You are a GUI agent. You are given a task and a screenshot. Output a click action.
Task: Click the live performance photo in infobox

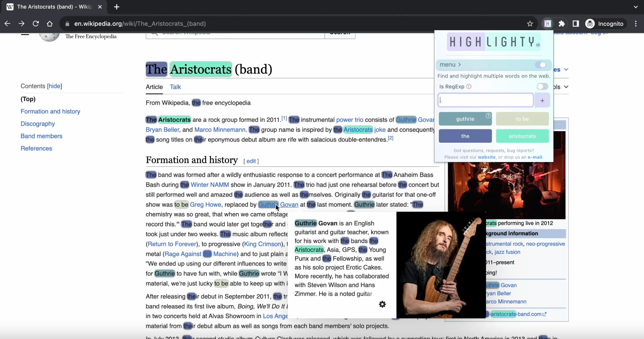click(x=506, y=190)
